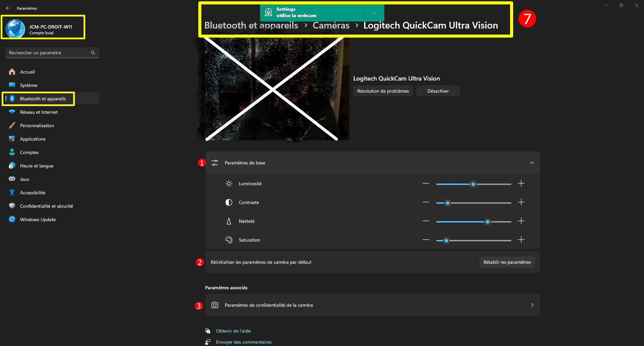Image resolution: width=644 pixels, height=346 pixels.
Task: Open the Applications settings page
Action: click(52, 139)
